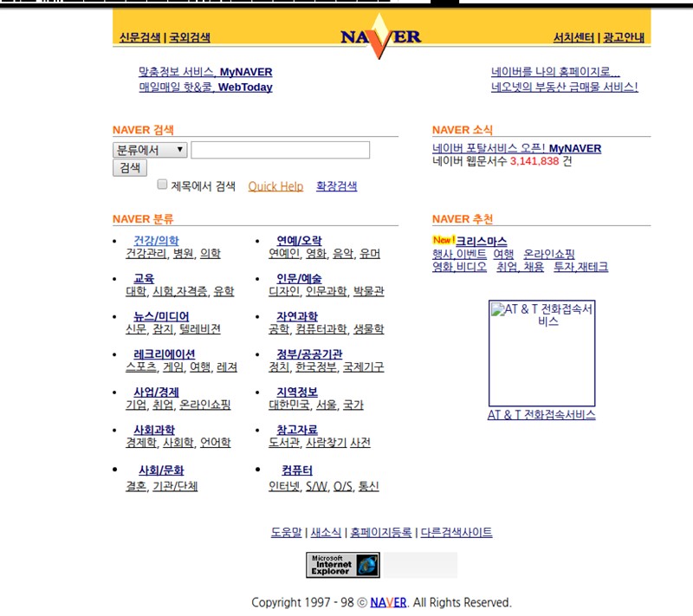Open 광고안내 in the header
Screen dimensions: 693x616
pyautogui.click(x=624, y=37)
